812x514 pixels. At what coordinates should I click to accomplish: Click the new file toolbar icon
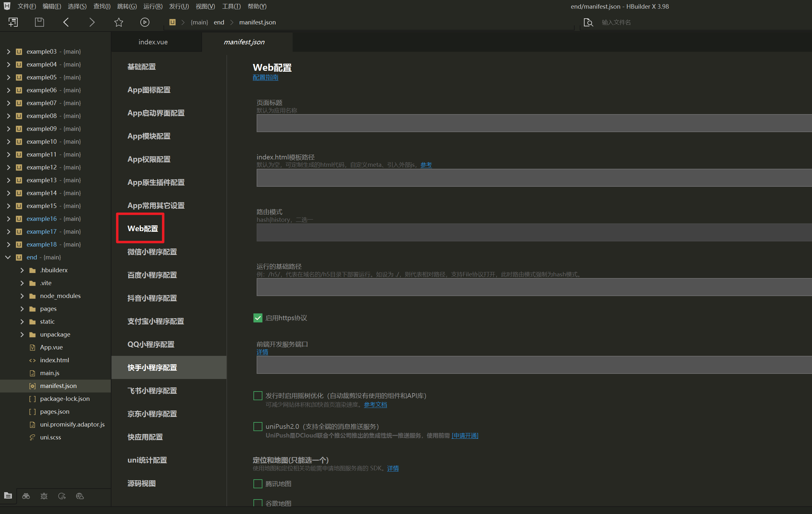(x=13, y=22)
